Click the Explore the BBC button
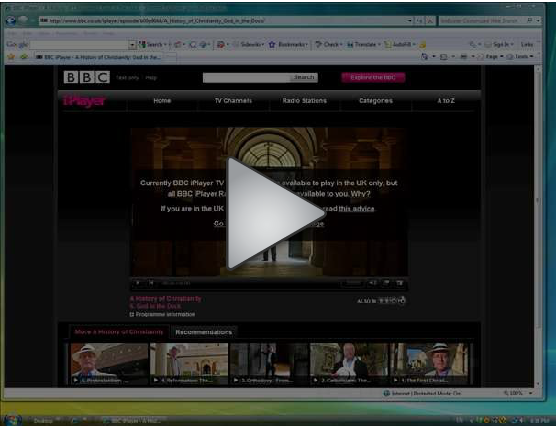 pos(373,77)
